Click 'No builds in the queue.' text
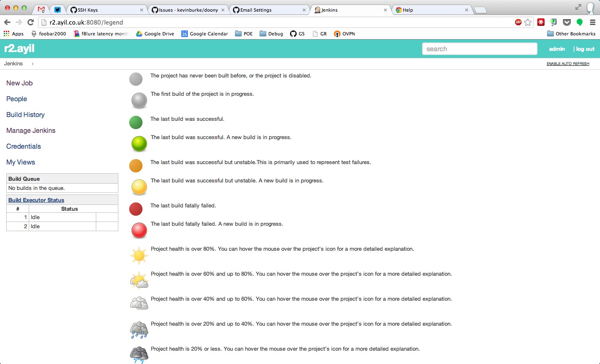600x364 pixels. (37, 188)
